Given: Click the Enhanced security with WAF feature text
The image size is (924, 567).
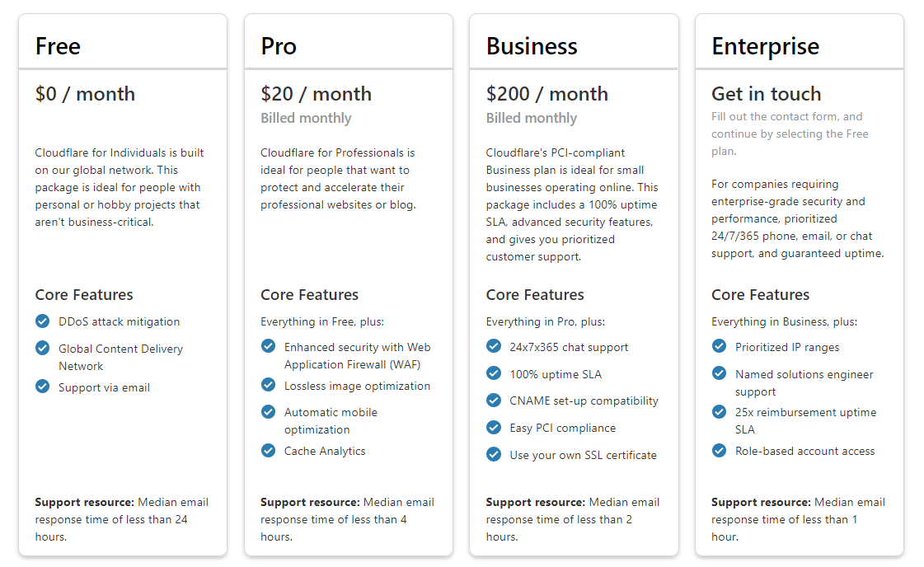Looking at the screenshot, I should (x=357, y=355).
